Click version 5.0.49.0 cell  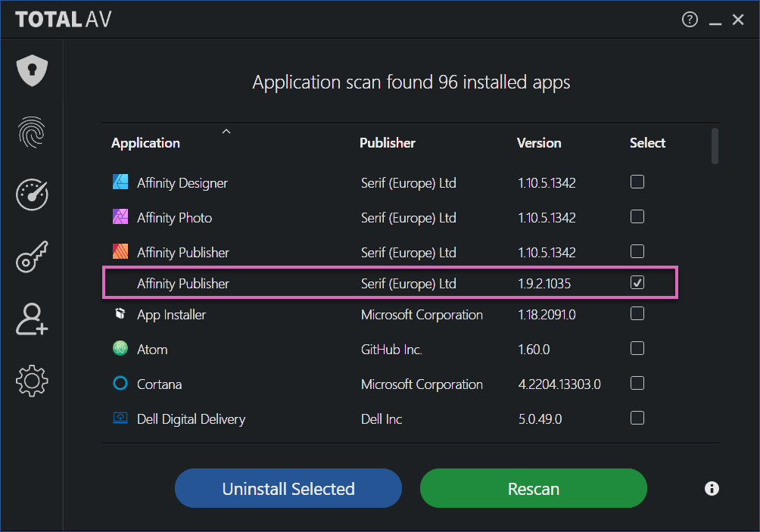click(540, 419)
